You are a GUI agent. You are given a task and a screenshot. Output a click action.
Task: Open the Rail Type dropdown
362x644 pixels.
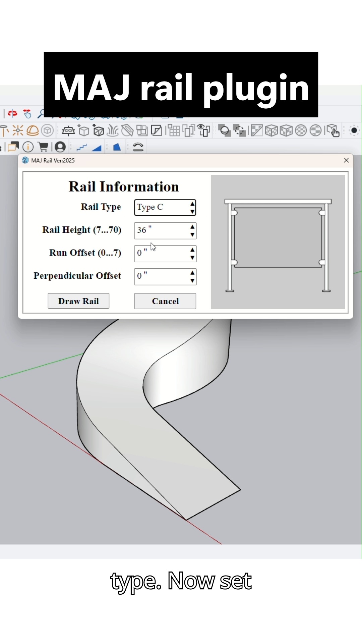click(x=165, y=208)
